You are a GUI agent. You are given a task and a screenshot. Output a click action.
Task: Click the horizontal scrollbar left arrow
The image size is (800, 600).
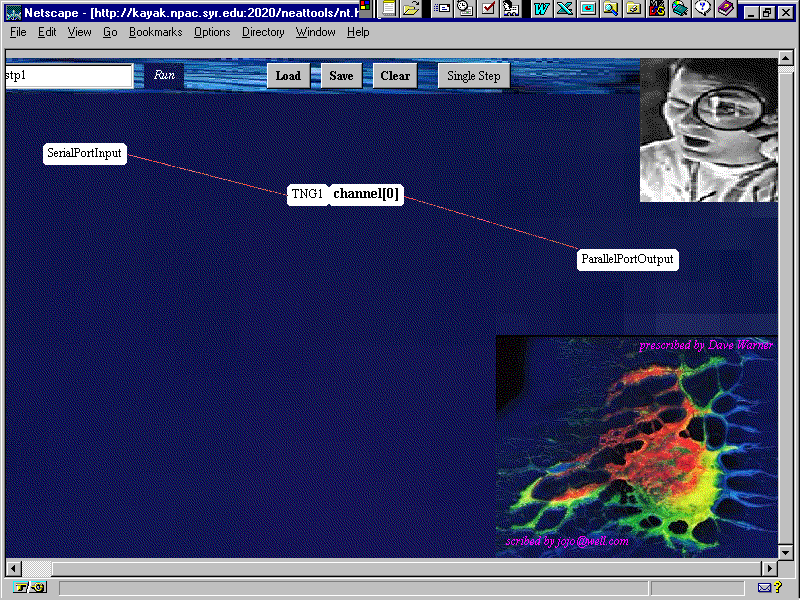pyautogui.click(x=13, y=568)
